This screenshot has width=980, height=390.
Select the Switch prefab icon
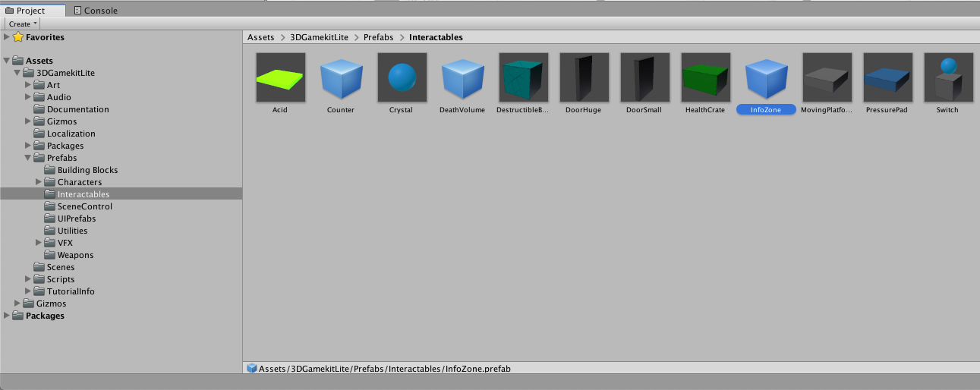coord(947,77)
